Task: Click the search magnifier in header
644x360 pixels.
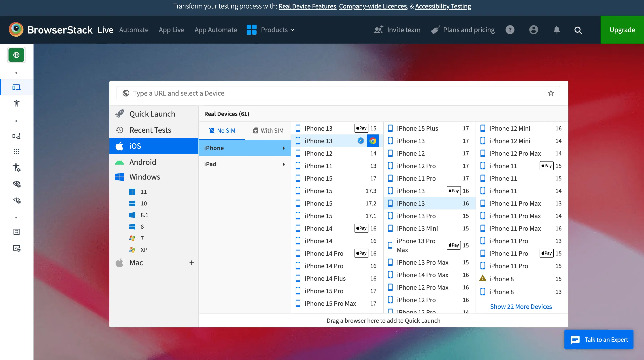Action: (578, 30)
